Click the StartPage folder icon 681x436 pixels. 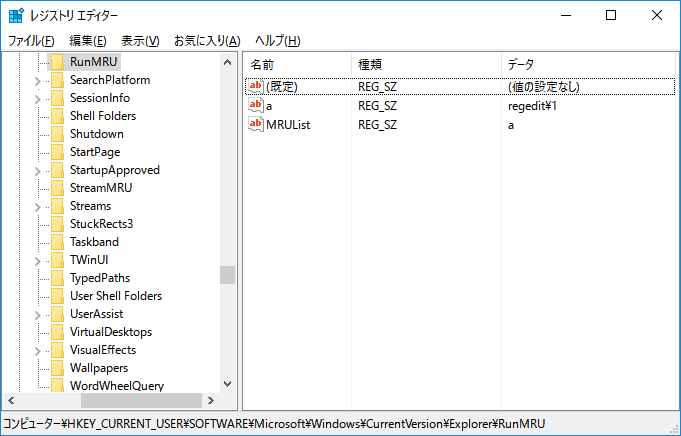tap(57, 152)
